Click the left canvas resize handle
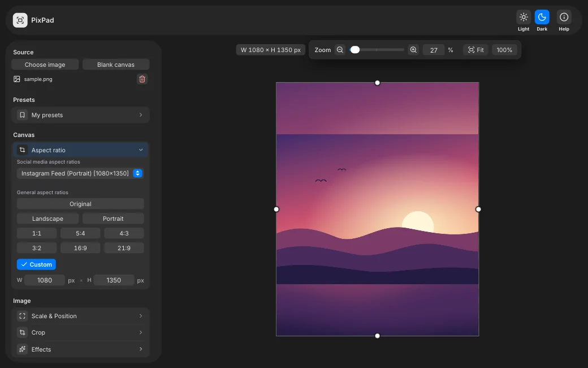Viewport: 588px width, 368px height. point(276,209)
